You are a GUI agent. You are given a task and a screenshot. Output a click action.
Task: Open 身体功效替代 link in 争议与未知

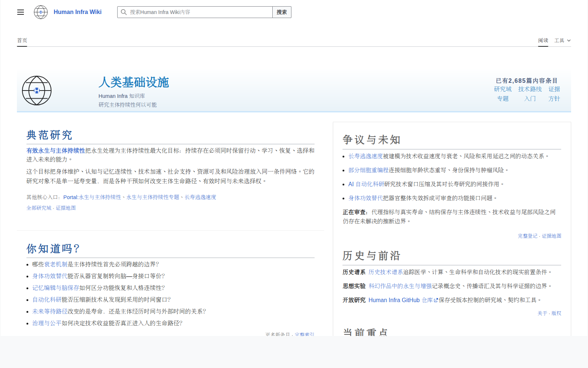pyautogui.click(x=366, y=198)
